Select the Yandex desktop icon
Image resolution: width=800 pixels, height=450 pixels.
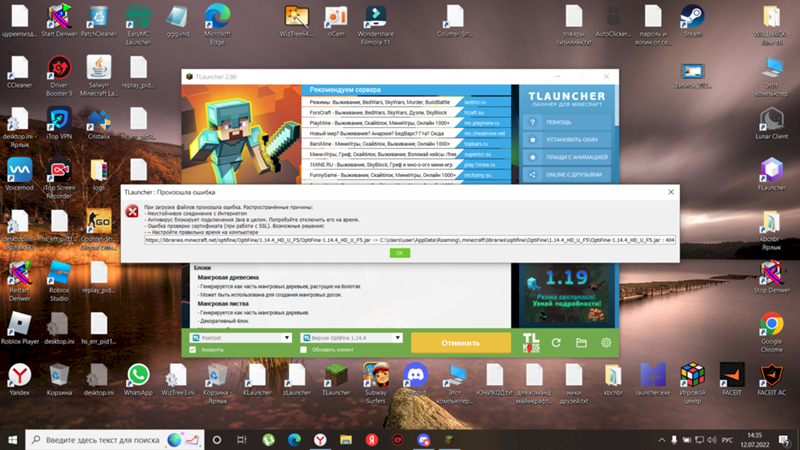point(19,379)
